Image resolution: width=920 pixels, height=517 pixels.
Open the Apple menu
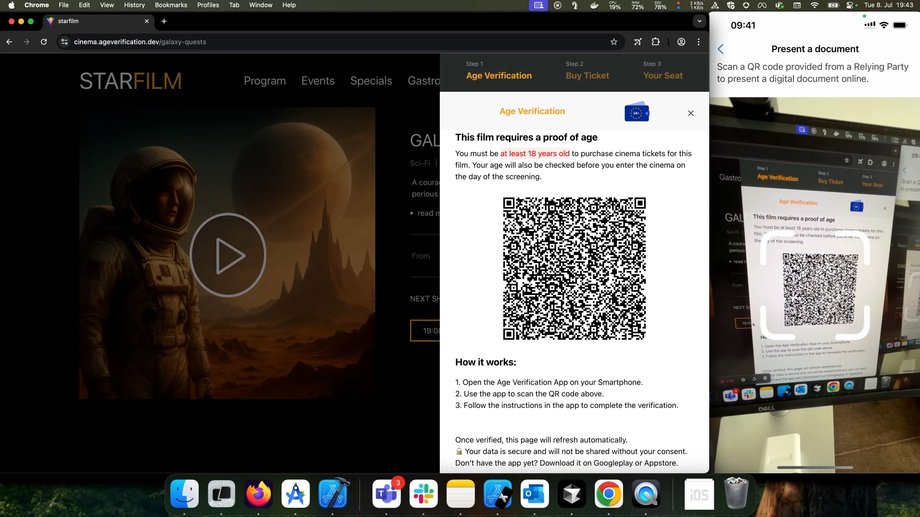pos(11,5)
